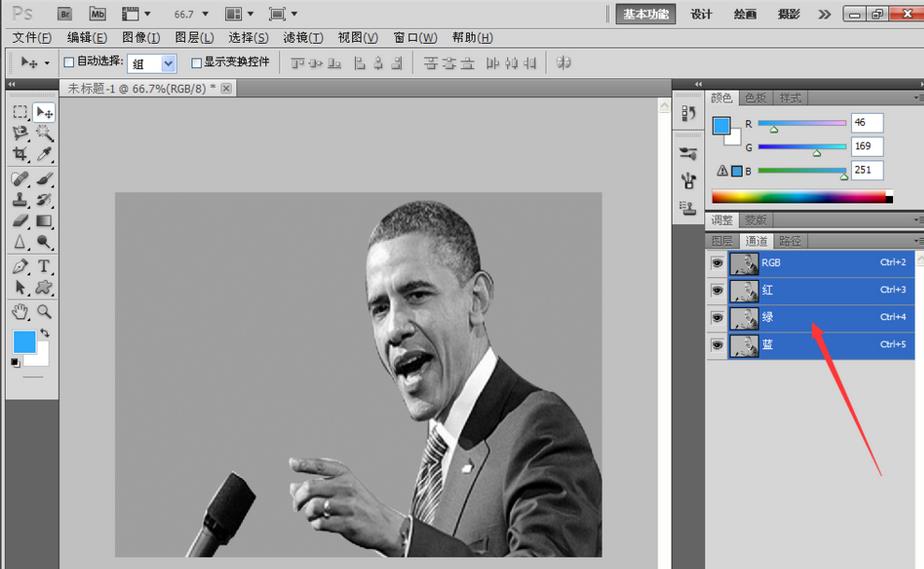Open Mini Bridge with Mb icon

(x=97, y=14)
